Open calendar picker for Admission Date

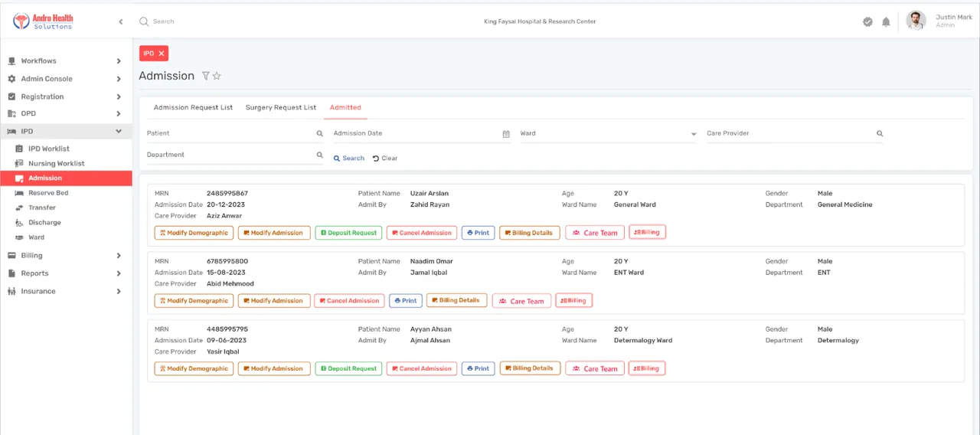506,134
